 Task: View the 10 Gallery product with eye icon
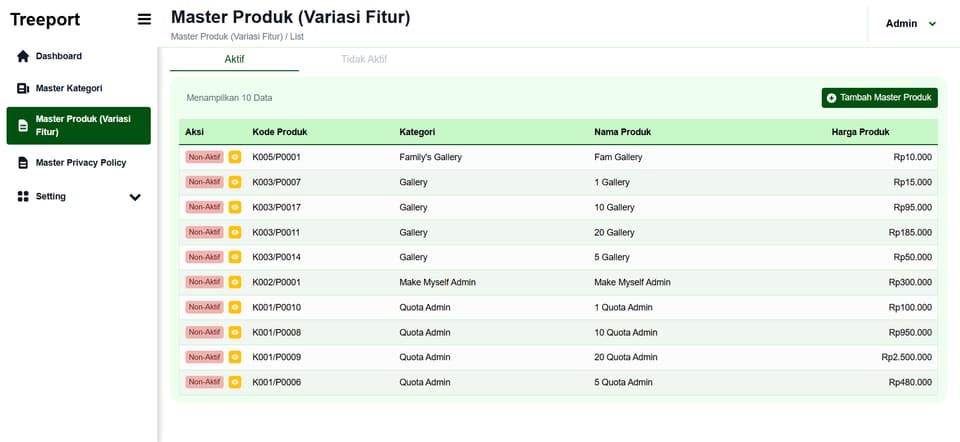pos(234,208)
